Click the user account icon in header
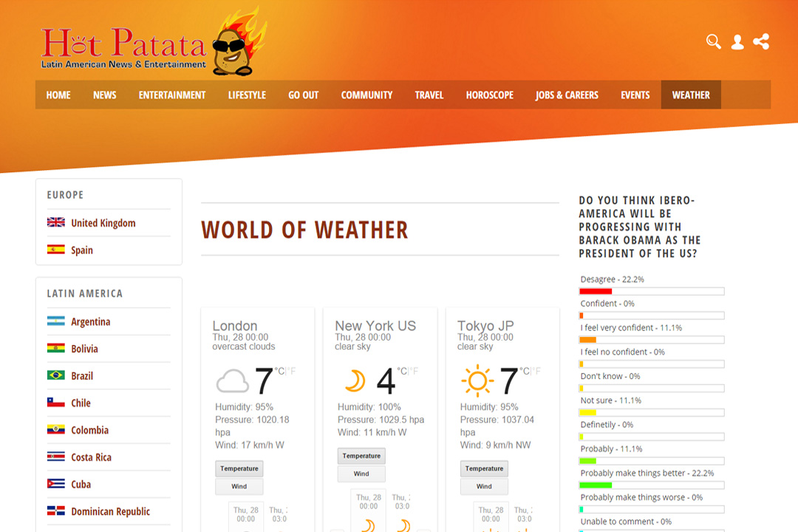This screenshot has height=532, width=798. 737,41
